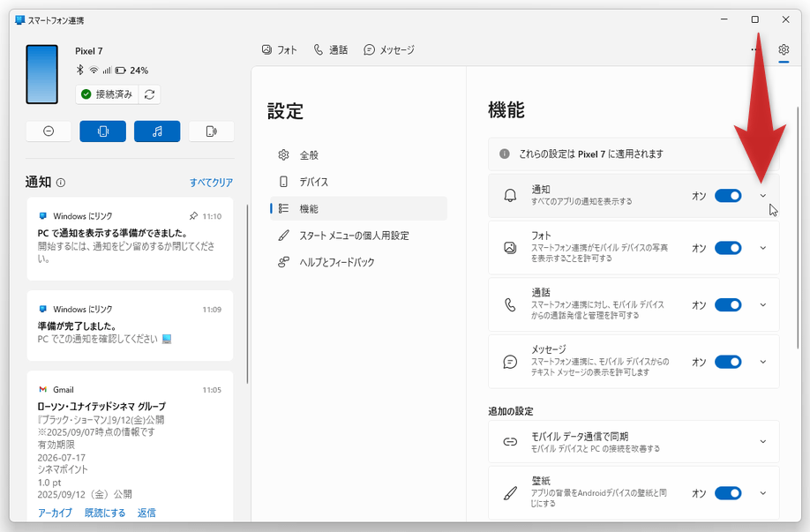Click the これらの設定は Pixel 7 に適用されます banner
Image resolution: width=810 pixels, height=532 pixels.
[x=634, y=154]
